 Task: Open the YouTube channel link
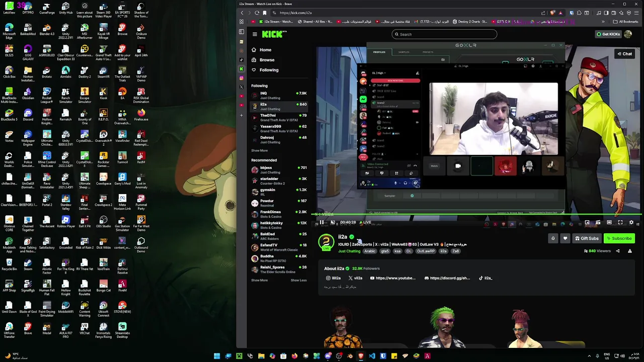tap(393, 278)
